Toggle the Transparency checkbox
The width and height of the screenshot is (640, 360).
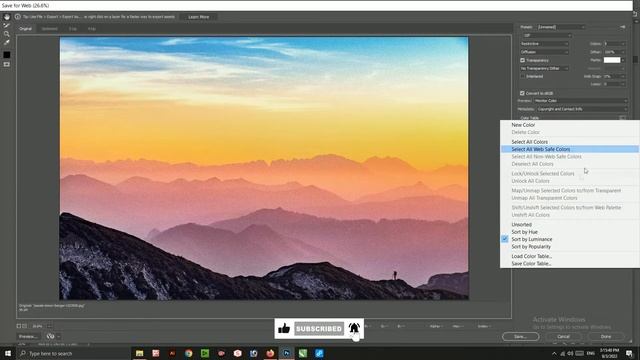pyautogui.click(x=522, y=60)
